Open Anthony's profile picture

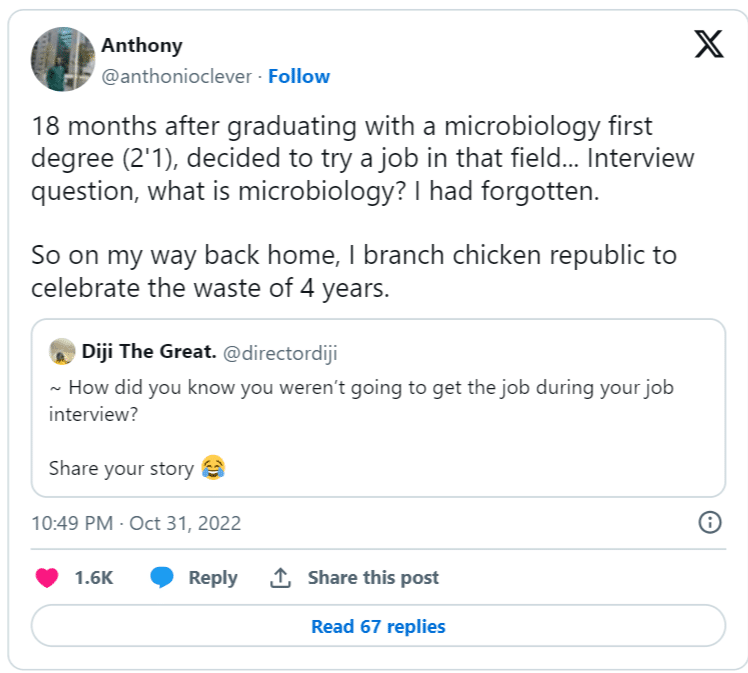coord(63,59)
